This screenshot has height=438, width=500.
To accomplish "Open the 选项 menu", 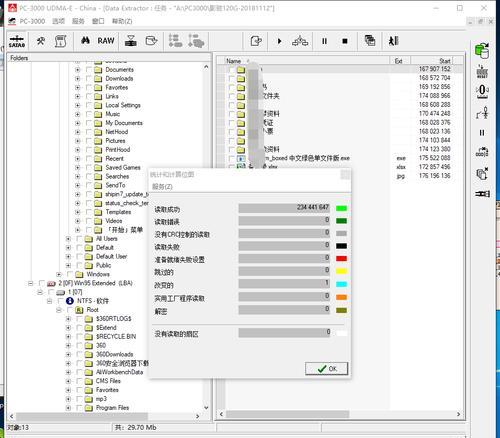I will click(x=58, y=21).
